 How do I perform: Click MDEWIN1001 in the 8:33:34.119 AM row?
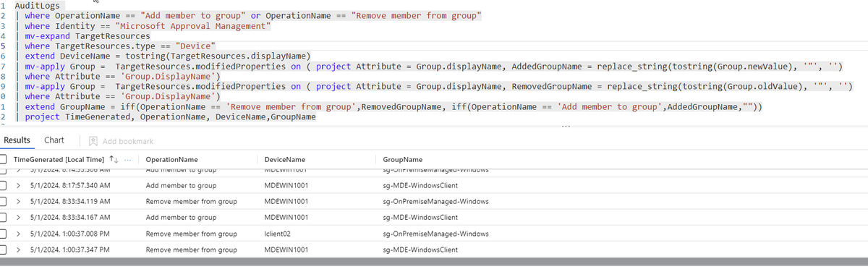286,201
